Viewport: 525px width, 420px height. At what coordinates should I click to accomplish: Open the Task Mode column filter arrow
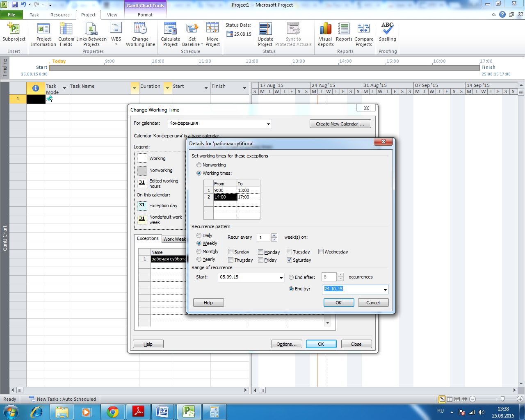tap(64, 88)
